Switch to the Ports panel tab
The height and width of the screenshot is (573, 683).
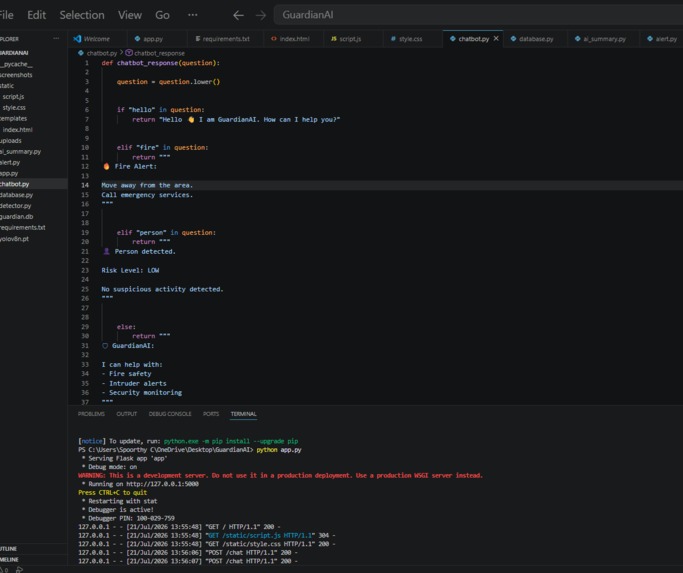click(x=211, y=414)
